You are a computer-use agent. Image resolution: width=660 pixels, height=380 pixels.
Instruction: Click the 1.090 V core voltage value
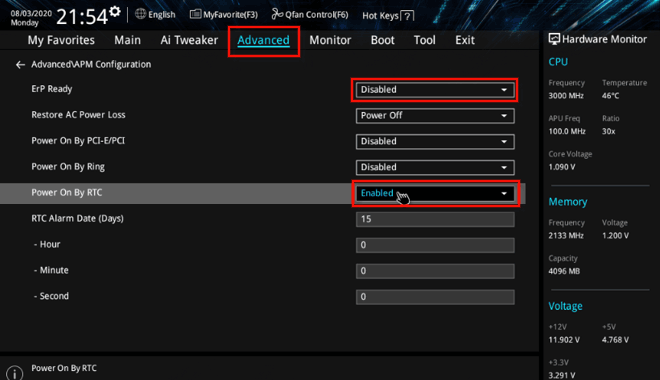[562, 167]
